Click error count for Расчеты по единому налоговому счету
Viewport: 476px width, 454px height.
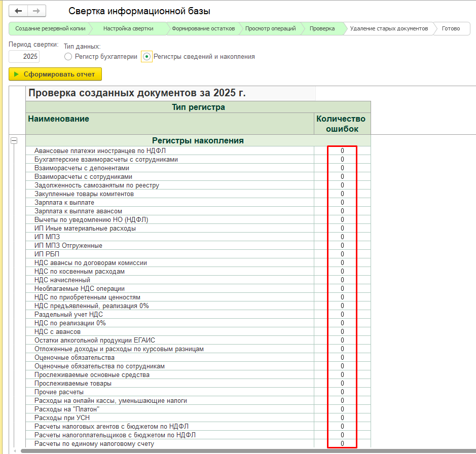click(342, 444)
